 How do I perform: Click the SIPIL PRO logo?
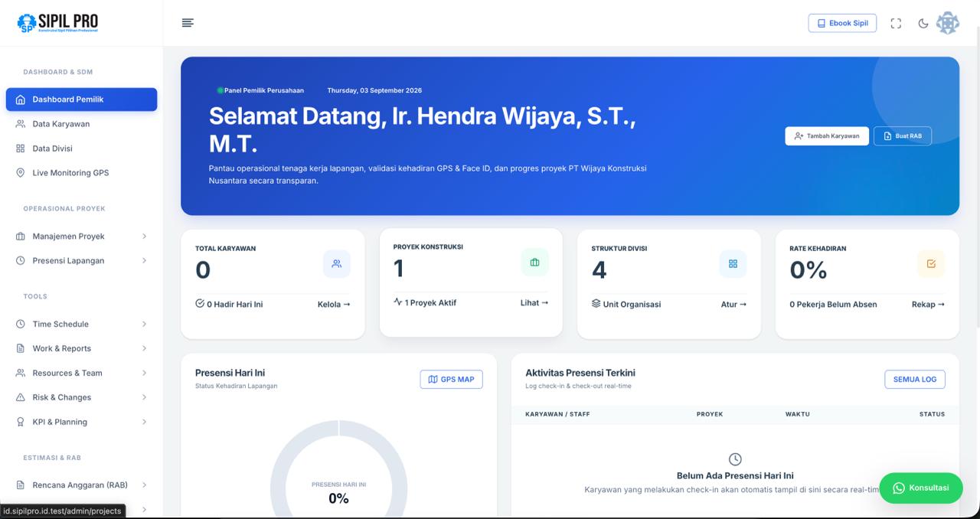[57, 23]
